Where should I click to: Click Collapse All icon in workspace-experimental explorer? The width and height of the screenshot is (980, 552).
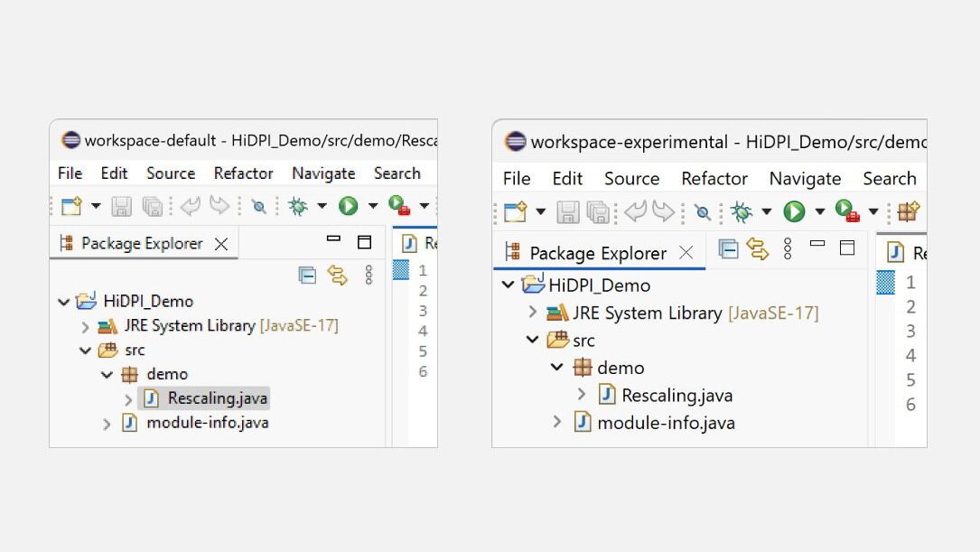728,249
